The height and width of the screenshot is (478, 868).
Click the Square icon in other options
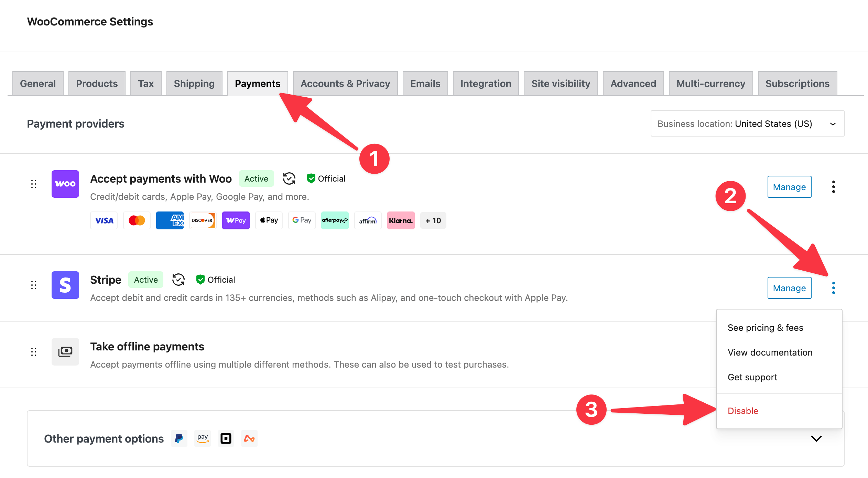click(x=226, y=438)
